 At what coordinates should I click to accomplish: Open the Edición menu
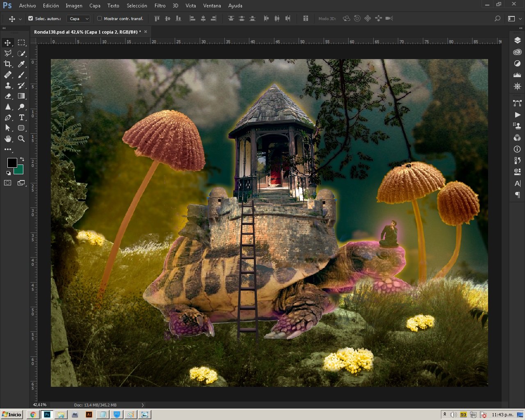click(x=51, y=6)
